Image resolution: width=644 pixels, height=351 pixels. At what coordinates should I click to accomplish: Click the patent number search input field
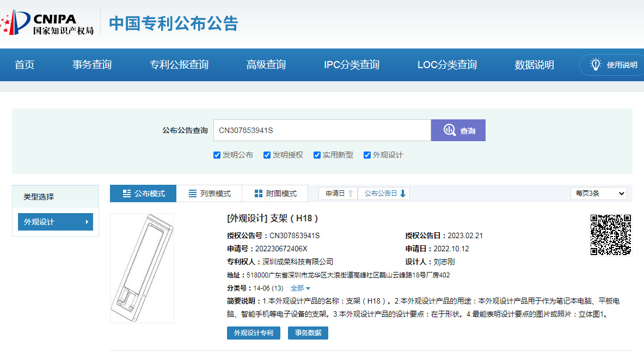(x=321, y=130)
